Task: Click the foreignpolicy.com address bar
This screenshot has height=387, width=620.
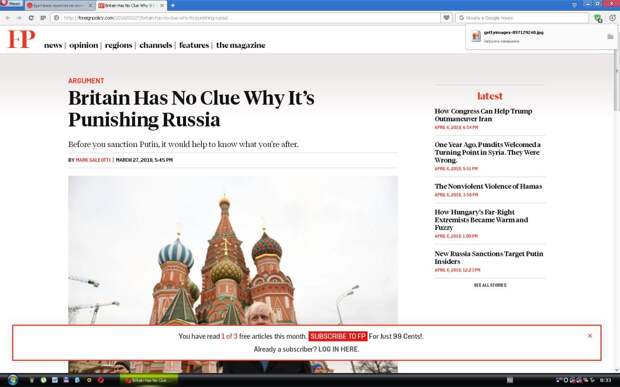Action: tap(245, 18)
